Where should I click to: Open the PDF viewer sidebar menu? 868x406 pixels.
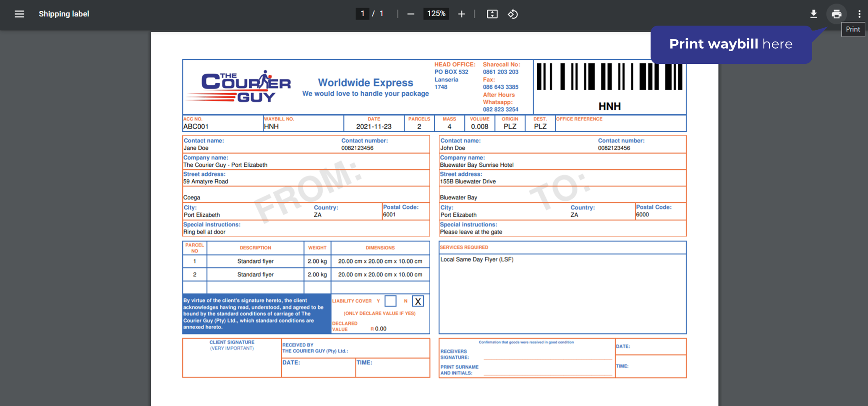click(x=19, y=14)
